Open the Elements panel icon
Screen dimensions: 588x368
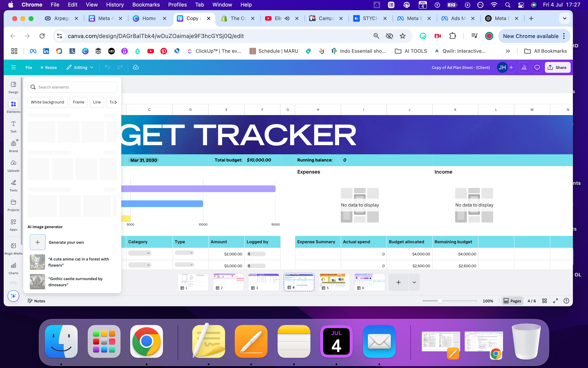pos(13,104)
